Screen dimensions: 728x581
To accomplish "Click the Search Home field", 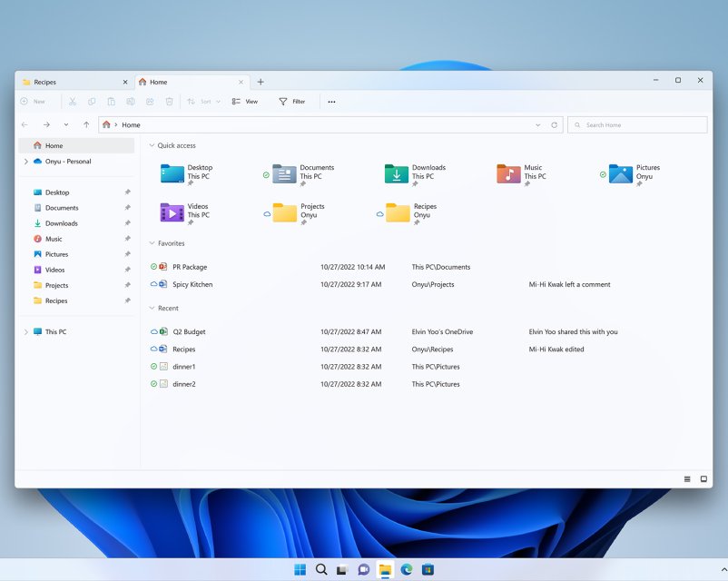I will coord(637,125).
